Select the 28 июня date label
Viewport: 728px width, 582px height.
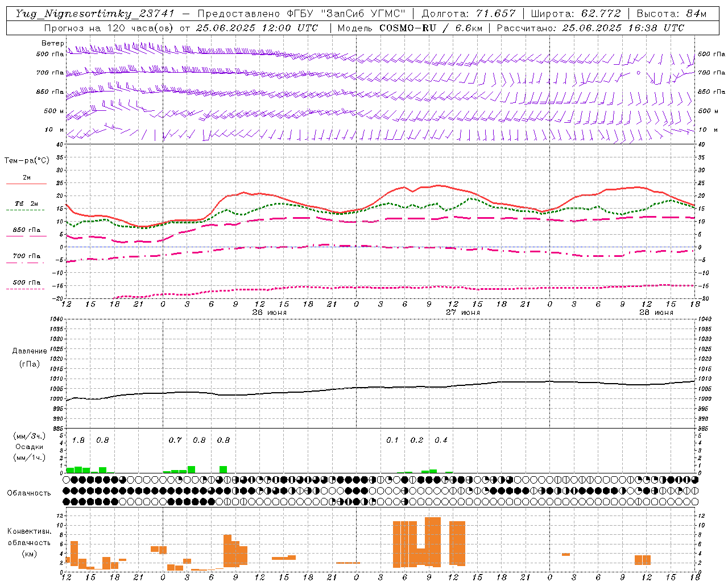[x=656, y=313]
